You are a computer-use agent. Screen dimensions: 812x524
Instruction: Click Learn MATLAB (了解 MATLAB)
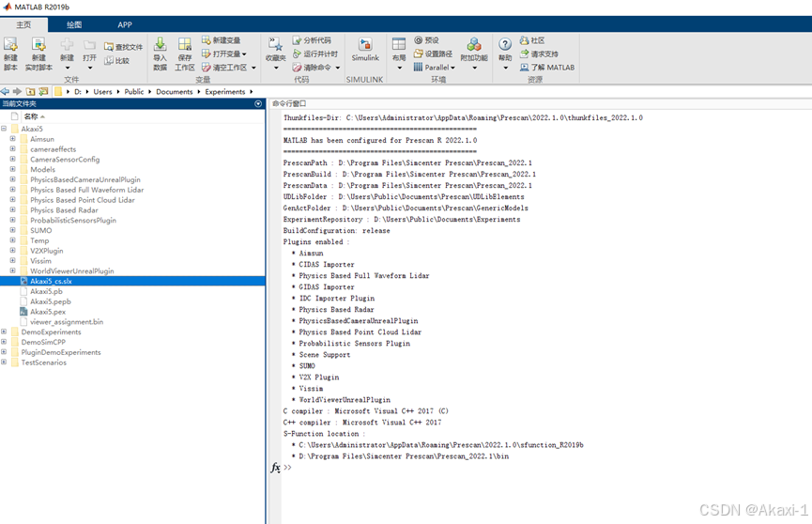tap(547, 68)
